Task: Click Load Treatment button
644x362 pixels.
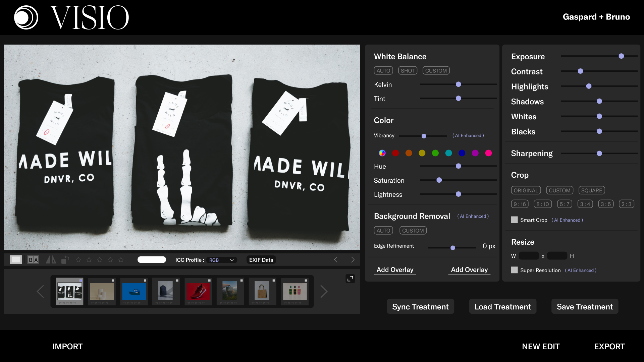Action: (503, 307)
